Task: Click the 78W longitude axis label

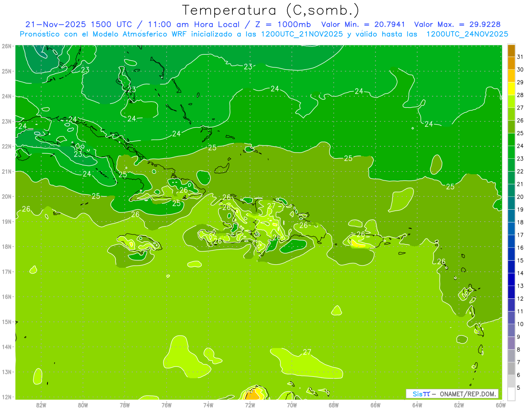Action: (x=125, y=404)
